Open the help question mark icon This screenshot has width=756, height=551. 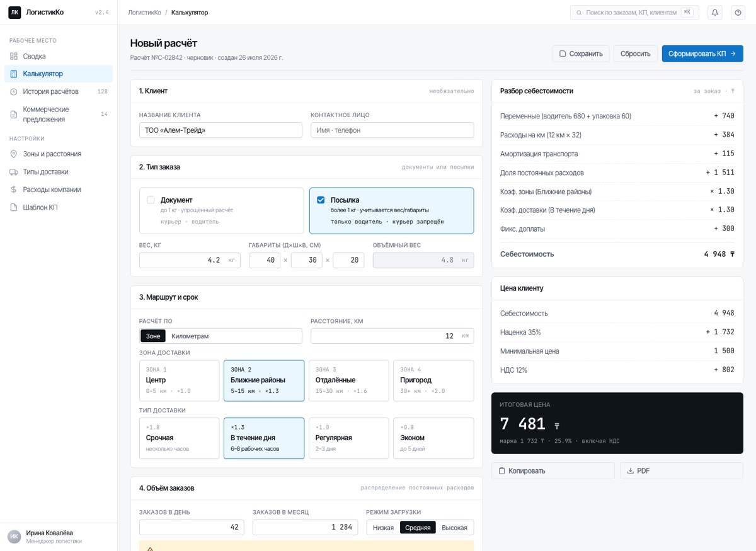(738, 13)
